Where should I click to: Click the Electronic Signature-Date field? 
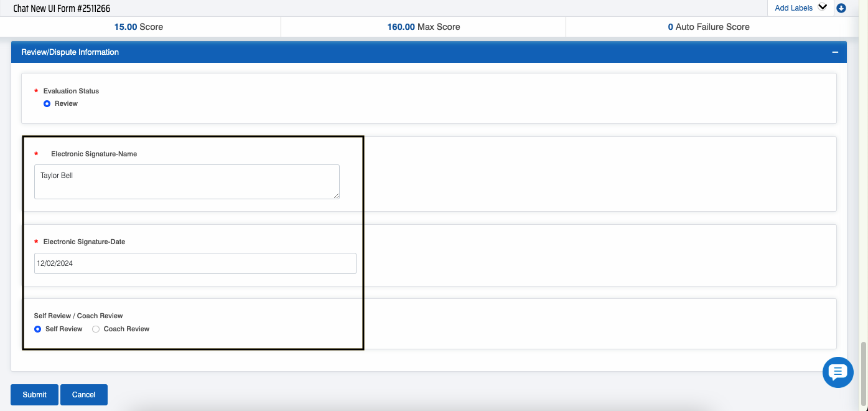click(x=195, y=263)
